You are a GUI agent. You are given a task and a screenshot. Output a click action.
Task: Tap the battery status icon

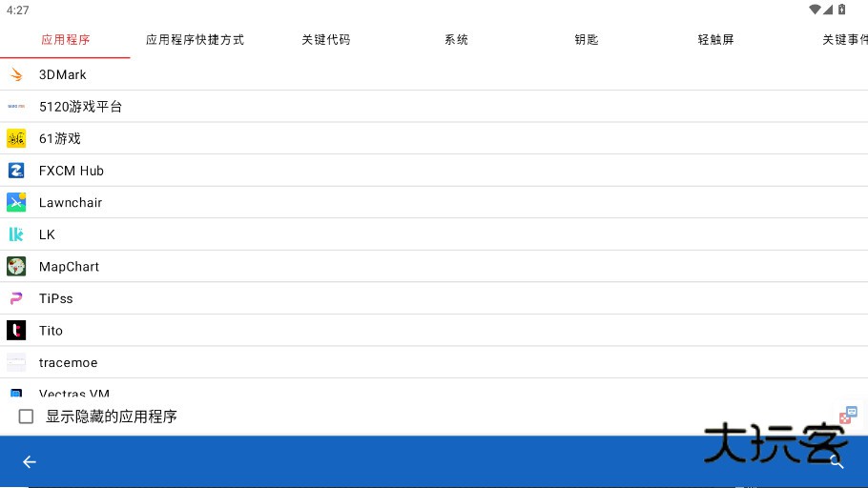(841, 10)
